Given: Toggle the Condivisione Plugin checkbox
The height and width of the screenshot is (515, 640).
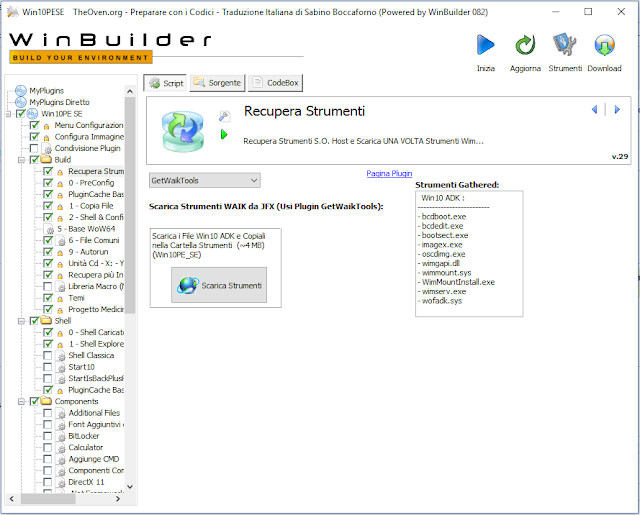Looking at the screenshot, I should point(34,148).
